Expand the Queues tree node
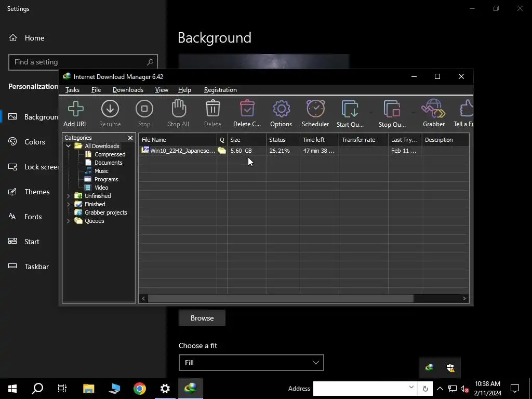 68,221
